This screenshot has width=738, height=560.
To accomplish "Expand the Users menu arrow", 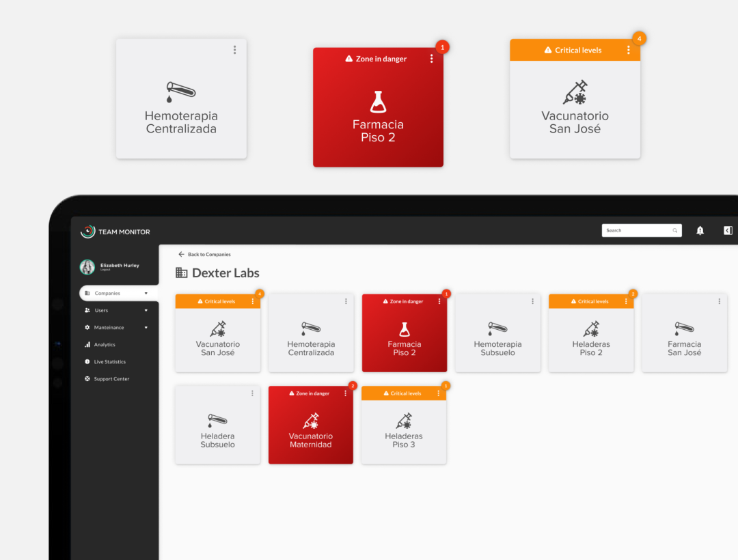I will (146, 311).
